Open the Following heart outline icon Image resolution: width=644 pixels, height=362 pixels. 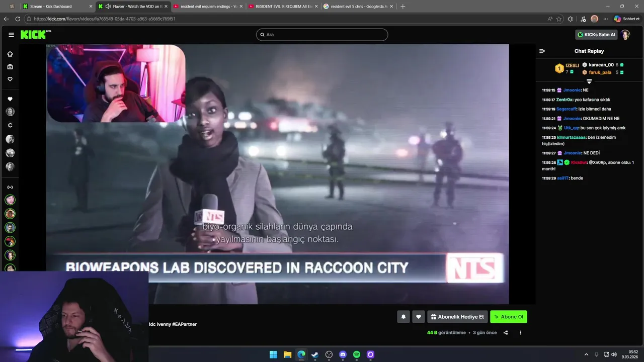[x=10, y=79]
